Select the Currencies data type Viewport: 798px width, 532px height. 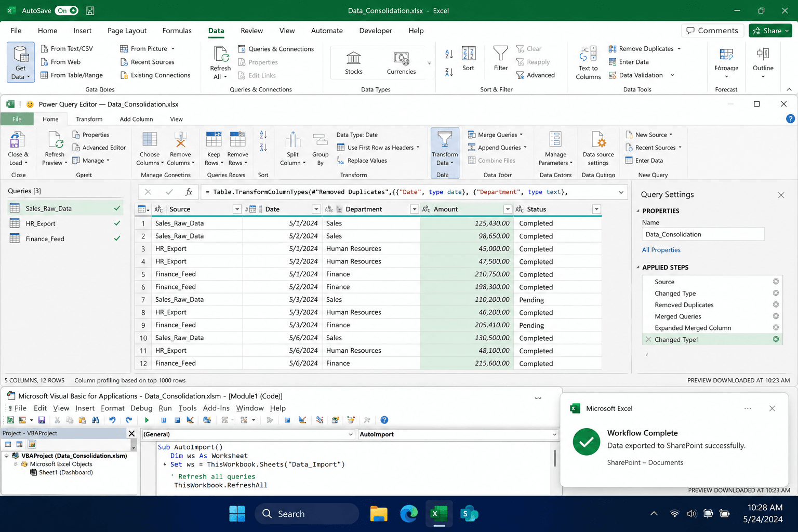pyautogui.click(x=401, y=62)
